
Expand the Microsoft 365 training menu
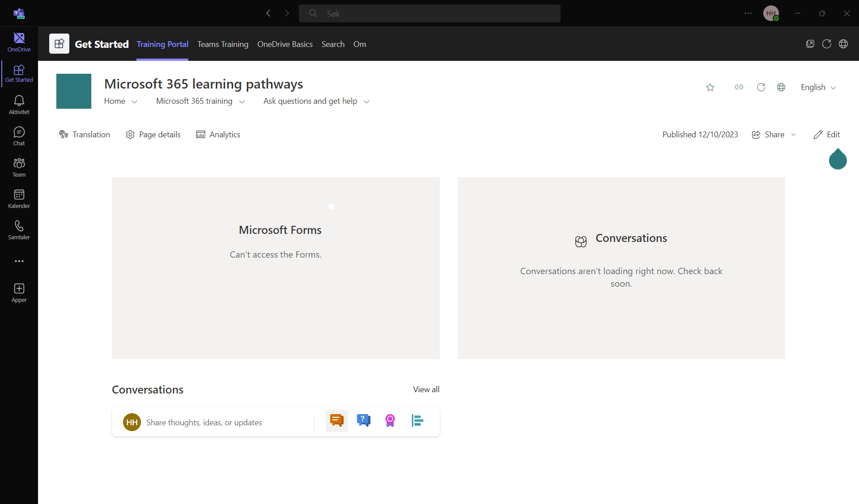pyautogui.click(x=200, y=101)
